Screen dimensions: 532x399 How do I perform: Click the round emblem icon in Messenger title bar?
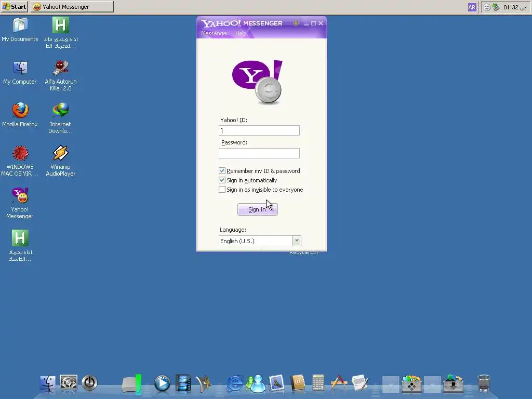point(296,23)
